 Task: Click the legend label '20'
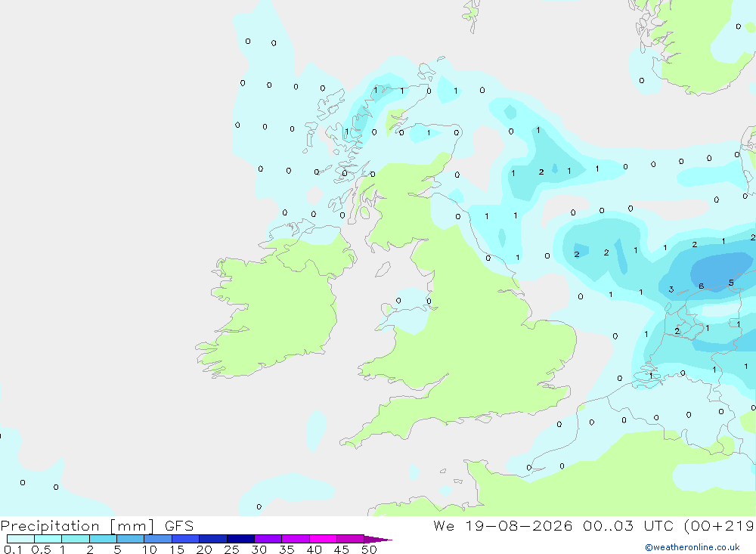pos(204,549)
